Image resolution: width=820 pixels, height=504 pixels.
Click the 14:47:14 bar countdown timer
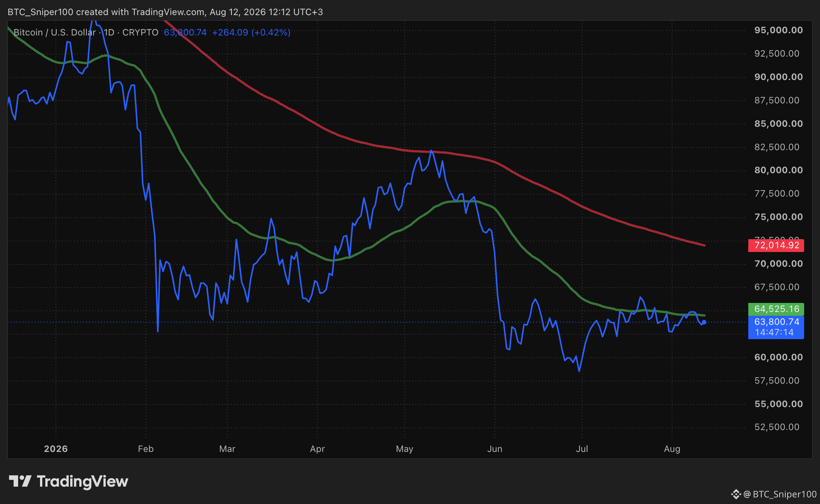click(x=774, y=332)
